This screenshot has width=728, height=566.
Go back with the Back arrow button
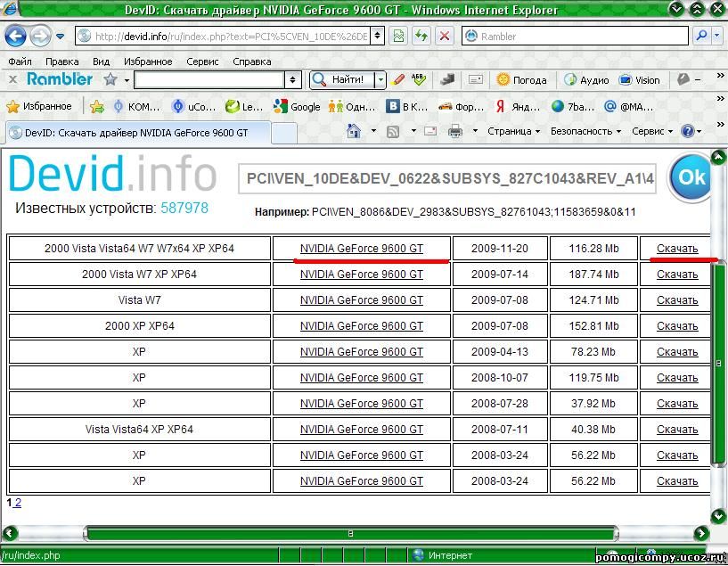15,36
